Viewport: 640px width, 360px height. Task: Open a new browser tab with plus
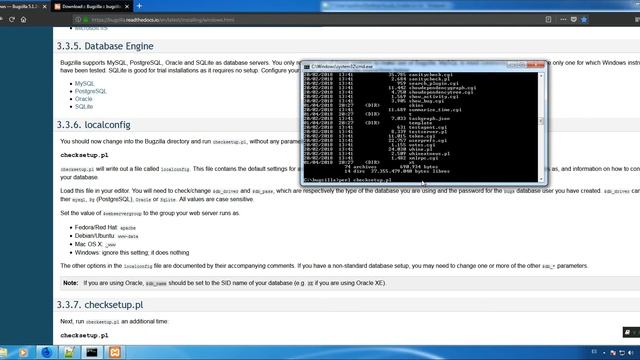coord(139,6)
